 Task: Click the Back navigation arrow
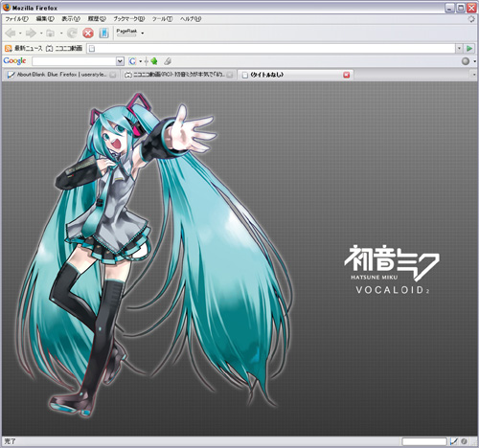click(11, 33)
